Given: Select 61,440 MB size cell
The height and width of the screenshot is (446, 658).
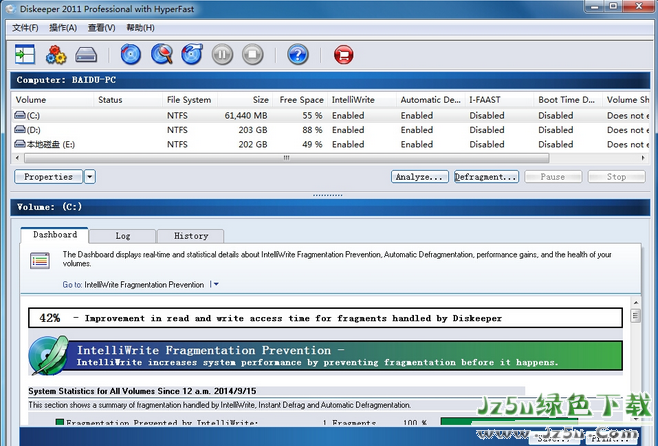Looking at the screenshot, I should point(246,115).
